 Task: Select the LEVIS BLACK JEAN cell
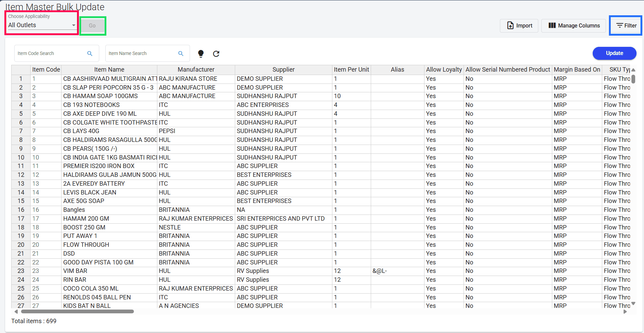coord(109,192)
